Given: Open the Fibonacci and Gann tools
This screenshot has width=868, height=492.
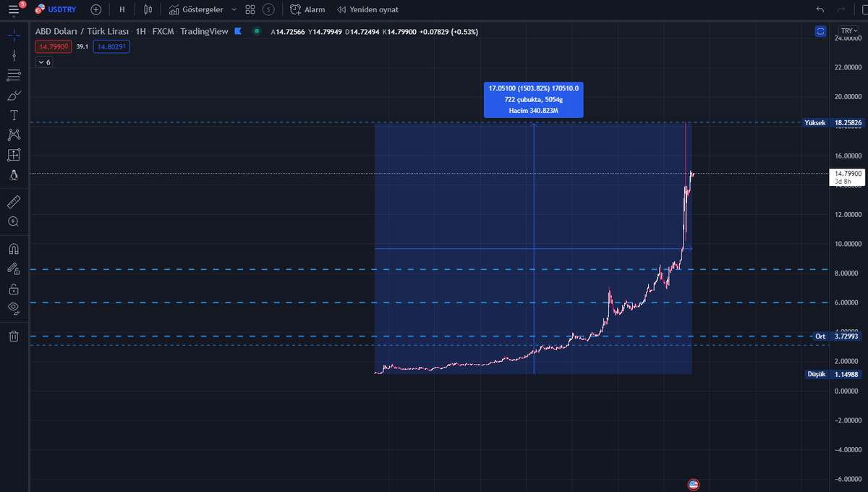Looking at the screenshot, I should (14, 75).
